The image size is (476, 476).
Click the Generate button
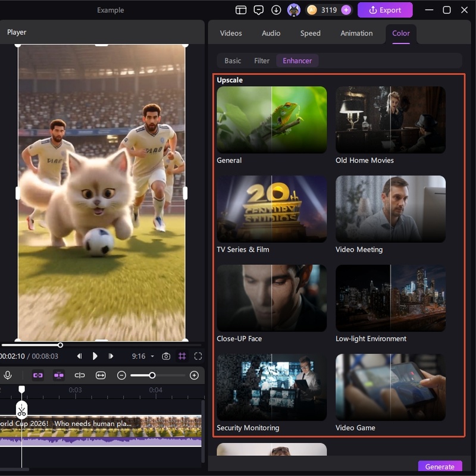(x=440, y=466)
